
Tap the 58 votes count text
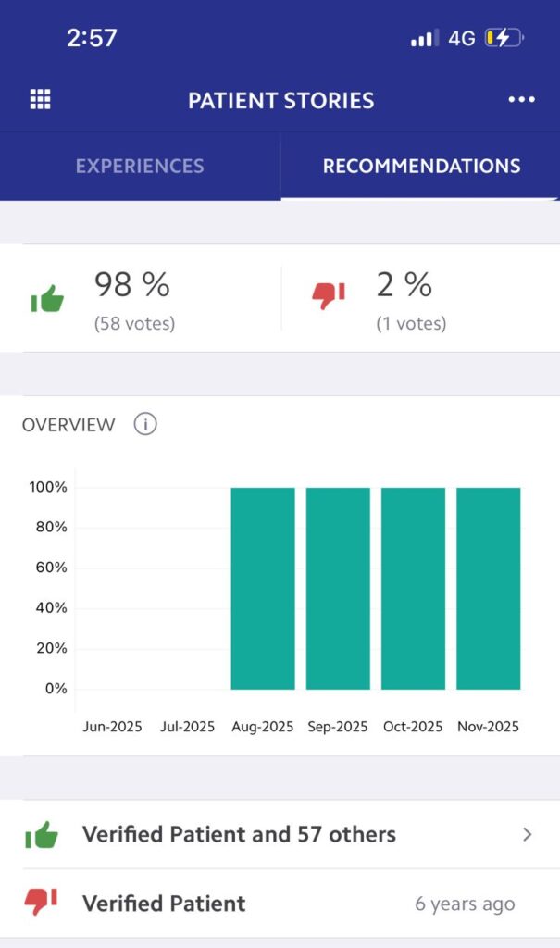click(x=134, y=324)
